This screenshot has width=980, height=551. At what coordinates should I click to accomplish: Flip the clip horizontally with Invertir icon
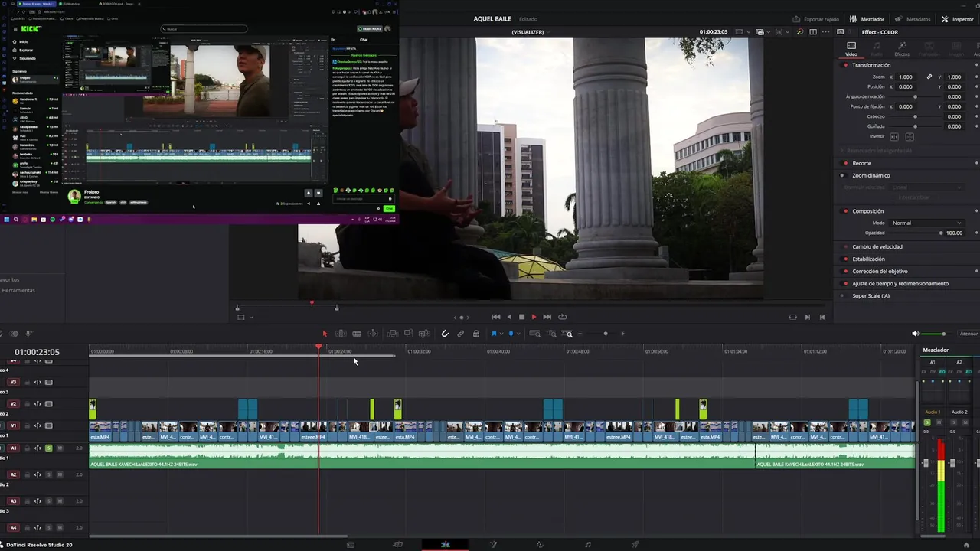[x=894, y=136]
